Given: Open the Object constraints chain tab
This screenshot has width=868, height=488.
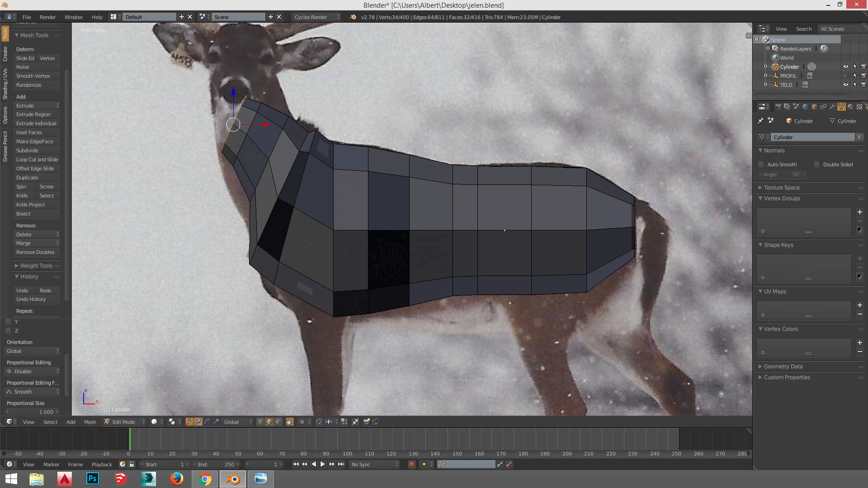Looking at the screenshot, I should pyautogui.click(x=823, y=107).
